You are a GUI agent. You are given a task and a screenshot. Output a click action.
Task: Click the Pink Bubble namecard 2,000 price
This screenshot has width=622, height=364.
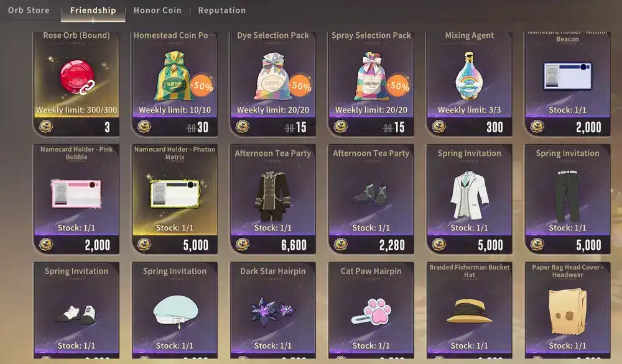98,245
